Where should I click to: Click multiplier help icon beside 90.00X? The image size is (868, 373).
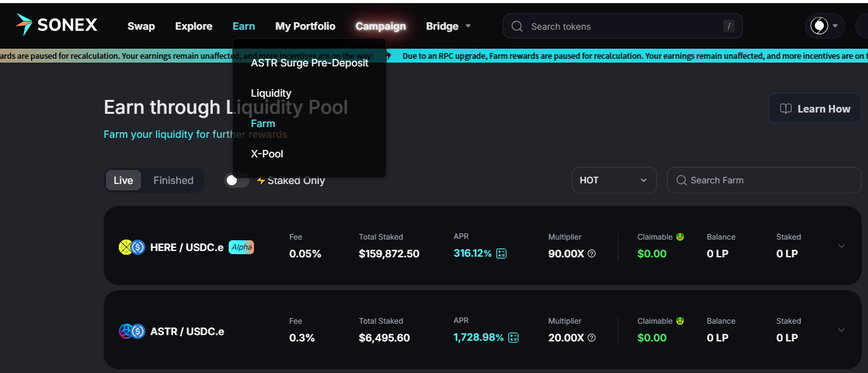pos(592,254)
